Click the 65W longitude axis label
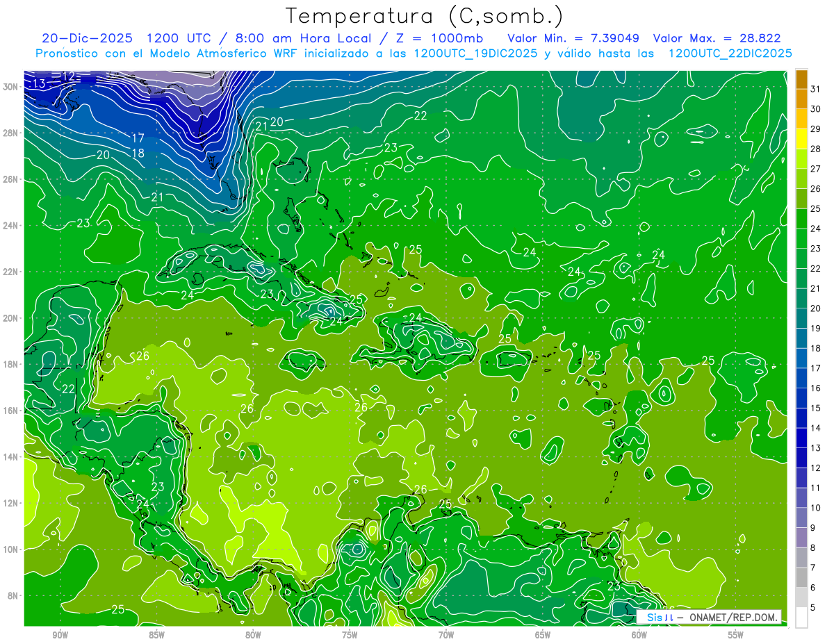 coord(543,635)
